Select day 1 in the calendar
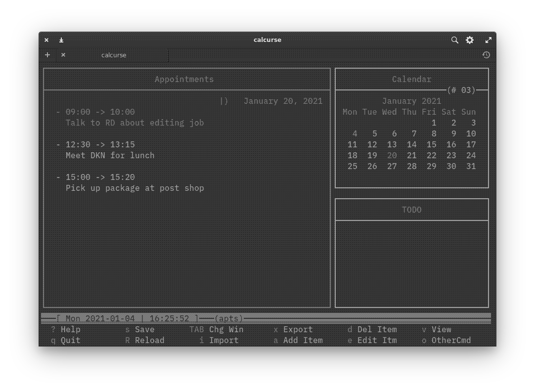The width and height of the screenshot is (535, 392). 434,123
